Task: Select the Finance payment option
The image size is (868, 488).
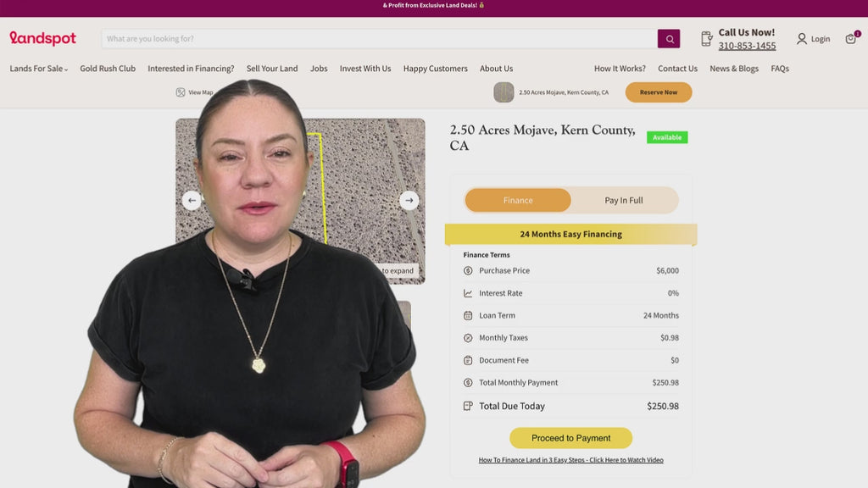Action: 518,200
